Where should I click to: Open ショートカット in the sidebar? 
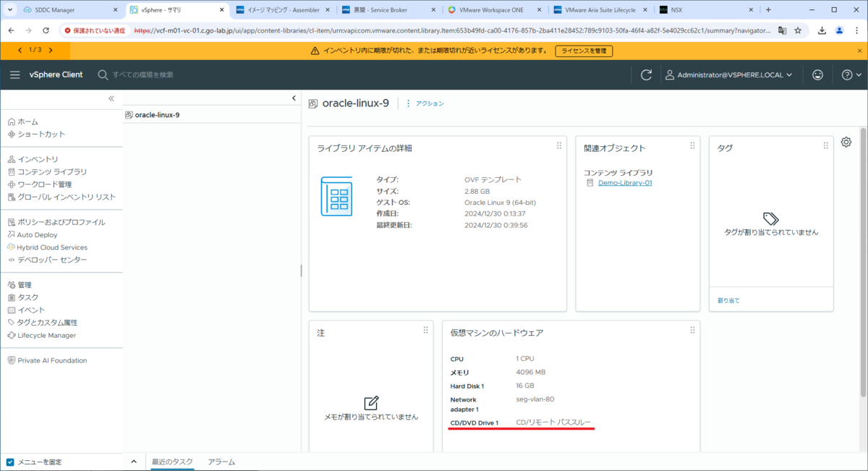coord(36,134)
